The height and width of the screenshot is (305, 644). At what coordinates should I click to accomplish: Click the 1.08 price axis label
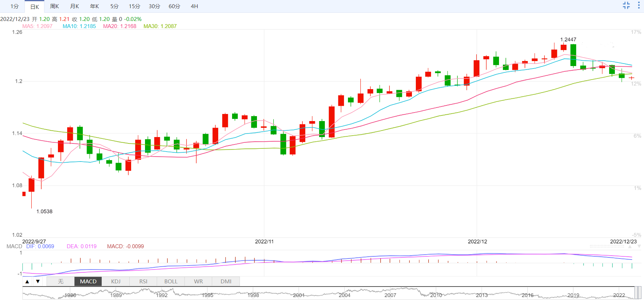click(17, 185)
